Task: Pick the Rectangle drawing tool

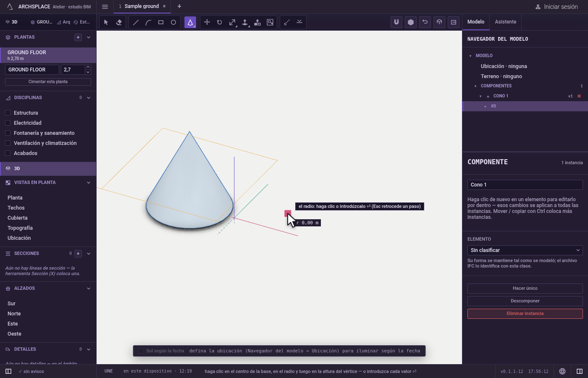Action: coord(161,22)
